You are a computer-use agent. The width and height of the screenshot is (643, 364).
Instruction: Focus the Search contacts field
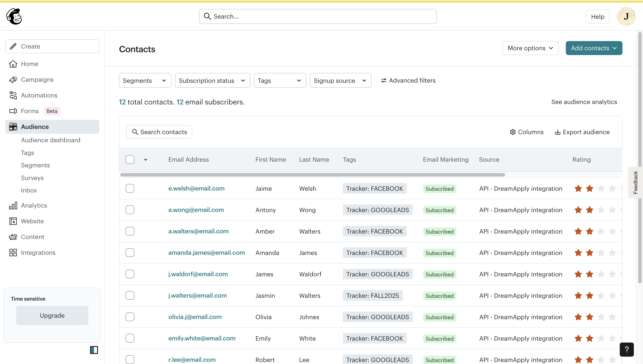click(159, 132)
